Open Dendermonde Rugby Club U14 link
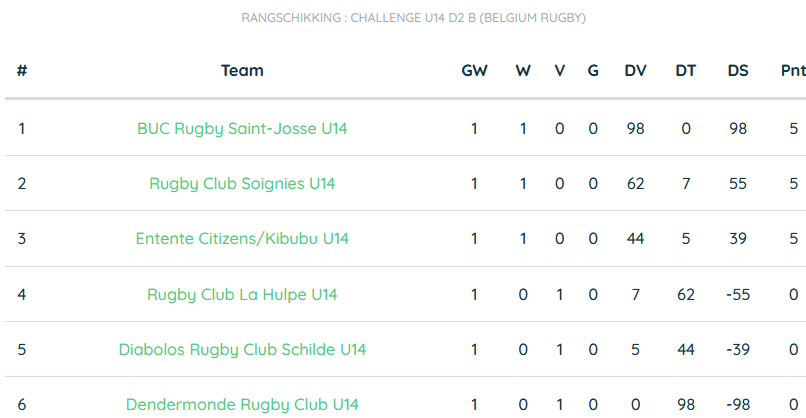The width and height of the screenshot is (806, 418). pyautogui.click(x=242, y=405)
